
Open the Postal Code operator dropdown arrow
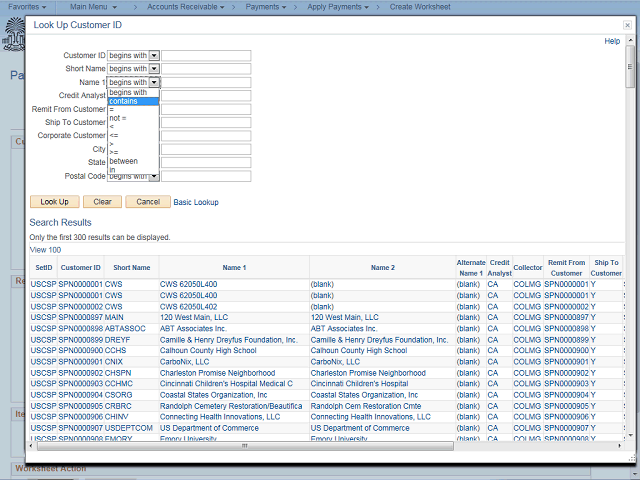click(x=154, y=176)
